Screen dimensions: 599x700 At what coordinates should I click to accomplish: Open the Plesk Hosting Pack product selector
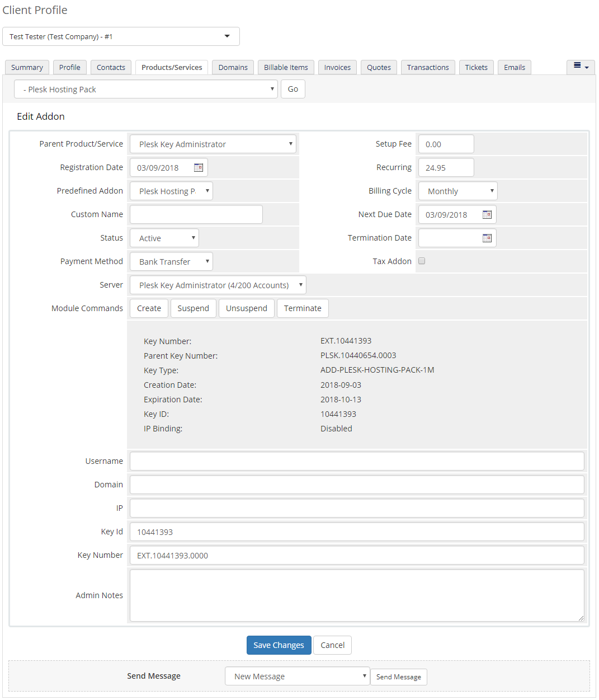point(145,89)
